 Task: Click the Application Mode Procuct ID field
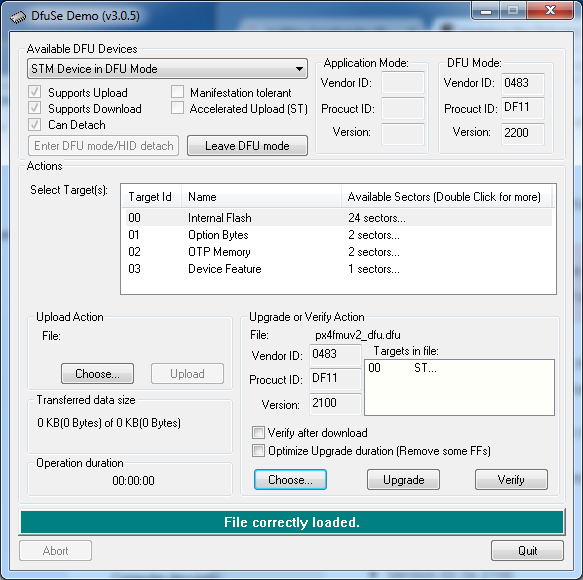[x=403, y=108]
